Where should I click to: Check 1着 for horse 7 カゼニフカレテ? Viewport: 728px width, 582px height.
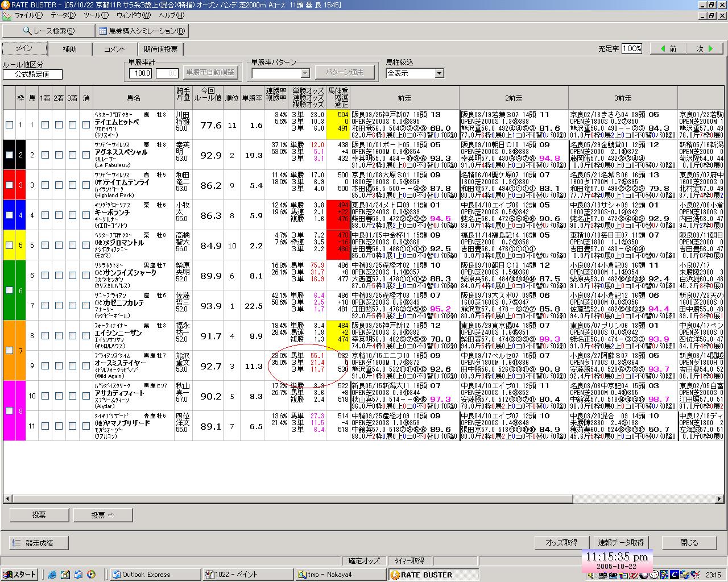pyautogui.click(x=45, y=306)
